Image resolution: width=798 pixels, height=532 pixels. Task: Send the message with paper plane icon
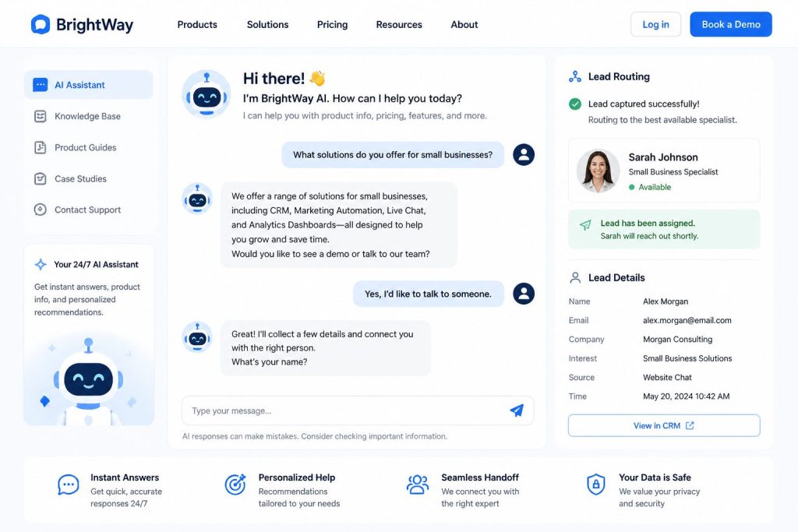pyautogui.click(x=517, y=410)
